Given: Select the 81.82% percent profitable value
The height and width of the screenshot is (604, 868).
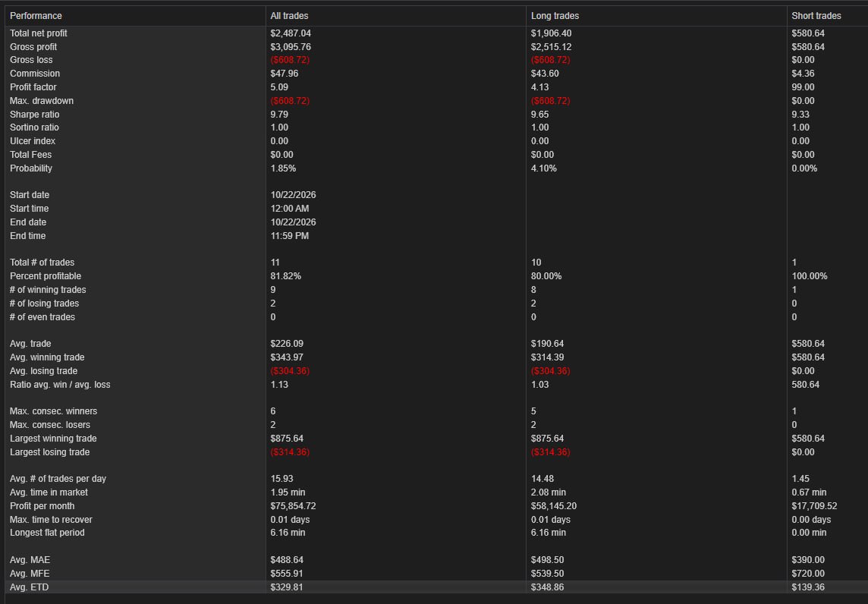Looking at the screenshot, I should point(285,276).
